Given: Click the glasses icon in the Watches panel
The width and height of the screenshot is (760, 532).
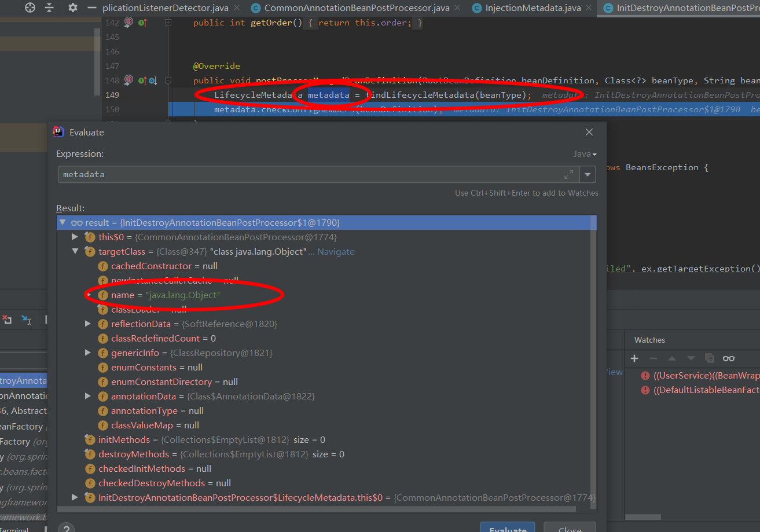Looking at the screenshot, I should pyautogui.click(x=728, y=358).
